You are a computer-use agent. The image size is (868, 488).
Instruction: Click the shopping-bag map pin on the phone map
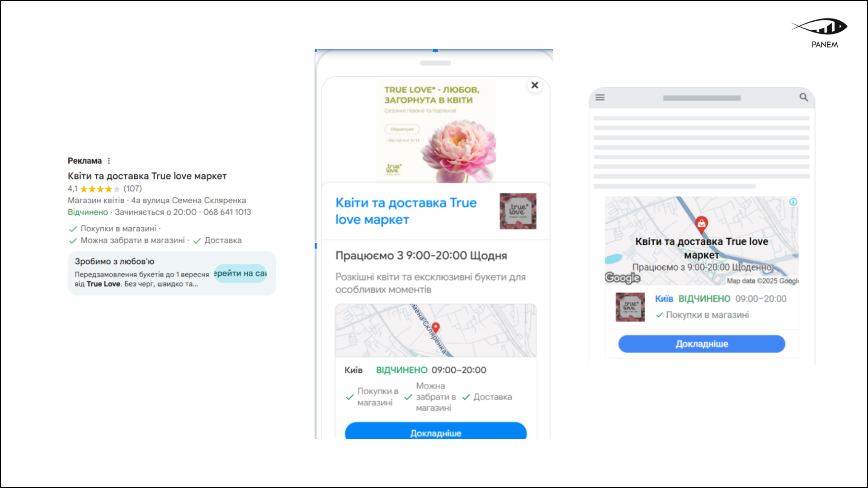[435, 327]
